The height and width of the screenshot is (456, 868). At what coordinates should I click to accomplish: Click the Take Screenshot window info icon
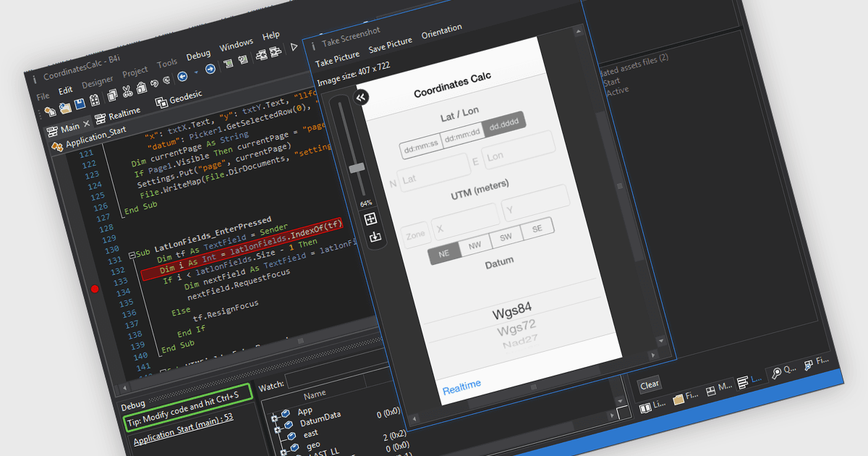click(313, 46)
